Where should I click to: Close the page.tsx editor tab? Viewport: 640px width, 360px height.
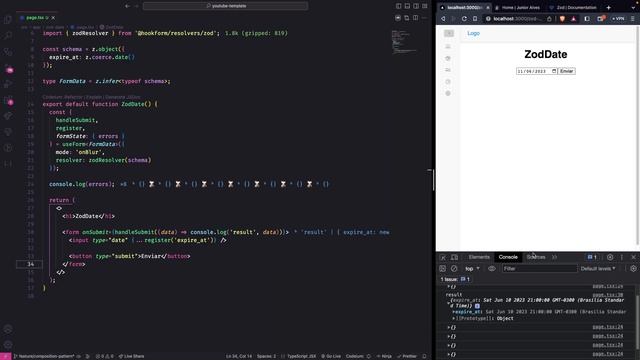tap(53, 18)
